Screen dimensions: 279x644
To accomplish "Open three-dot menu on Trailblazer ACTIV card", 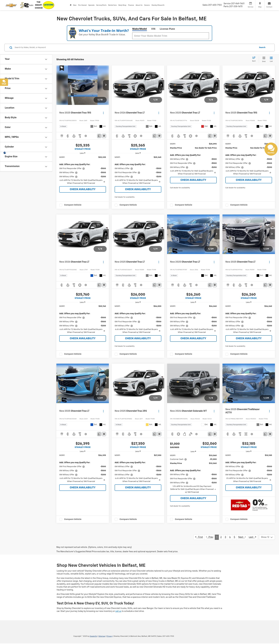I will pyautogui.click(x=269, y=411).
